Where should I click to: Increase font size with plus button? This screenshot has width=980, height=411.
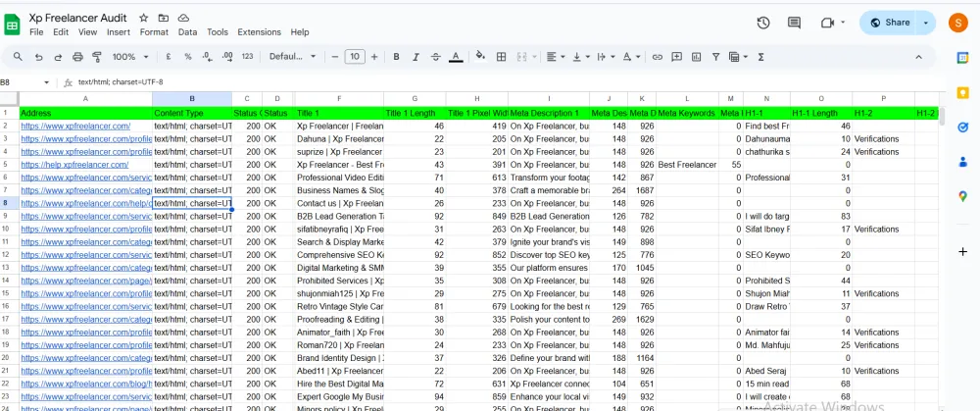(x=374, y=57)
